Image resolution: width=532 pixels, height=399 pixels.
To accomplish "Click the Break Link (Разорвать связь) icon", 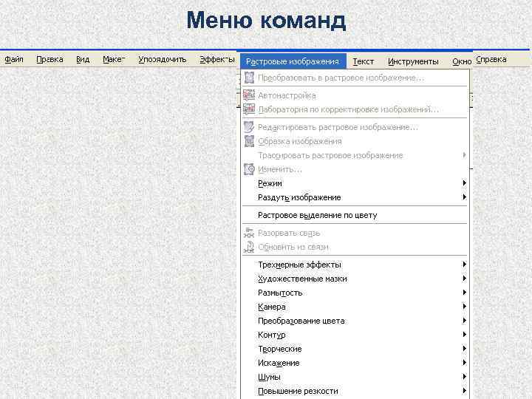I will click(249, 233).
